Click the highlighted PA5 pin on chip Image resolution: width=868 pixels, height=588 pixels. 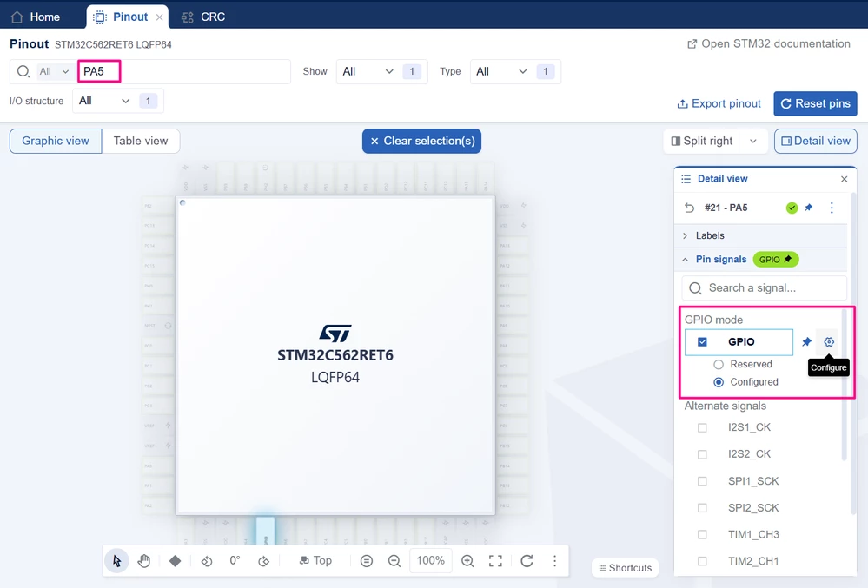tap(265, 532)
